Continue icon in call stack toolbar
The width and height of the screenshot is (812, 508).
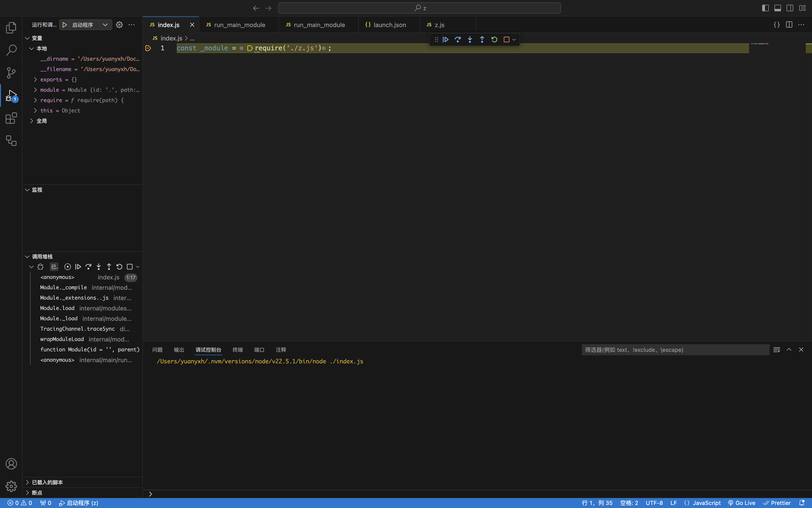[78, 267]
